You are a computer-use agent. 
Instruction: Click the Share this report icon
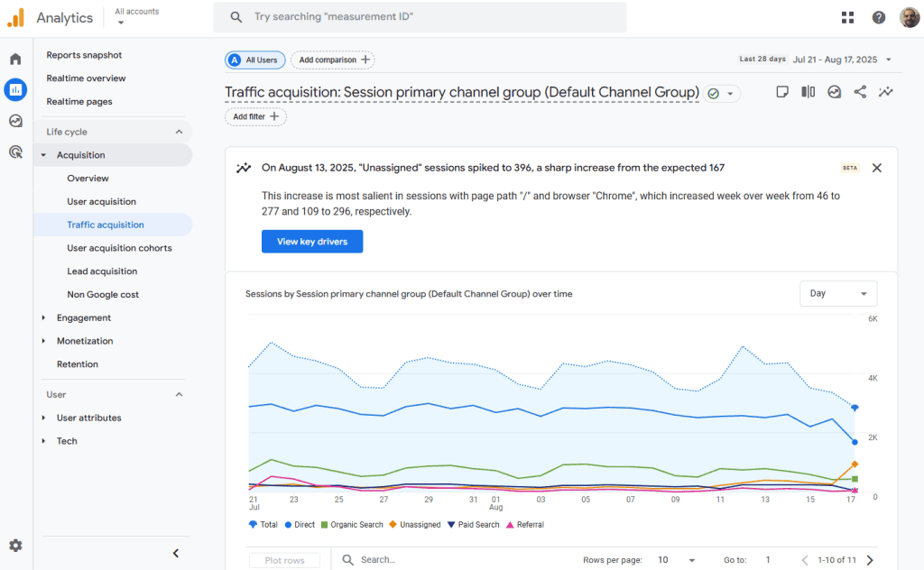860,92
